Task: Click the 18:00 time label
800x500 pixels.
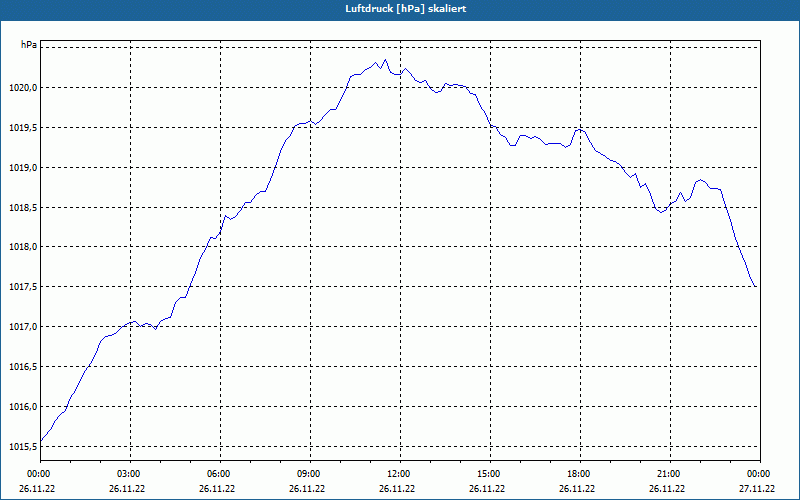Action: pyautogui.click(x=580, y=474)
